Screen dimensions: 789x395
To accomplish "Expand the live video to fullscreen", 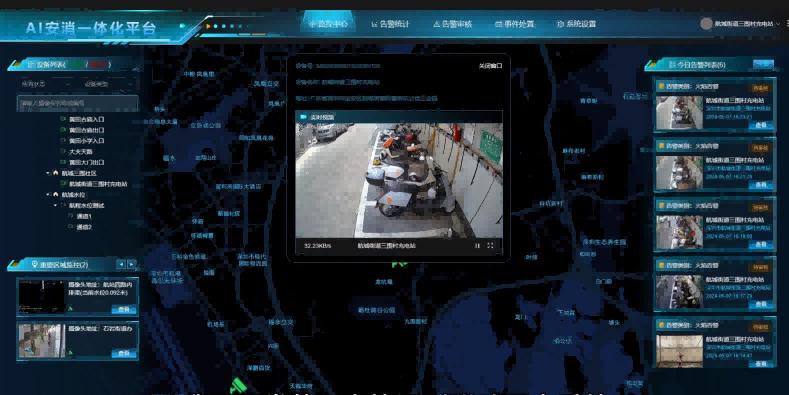I will click(x=490, y=246).
